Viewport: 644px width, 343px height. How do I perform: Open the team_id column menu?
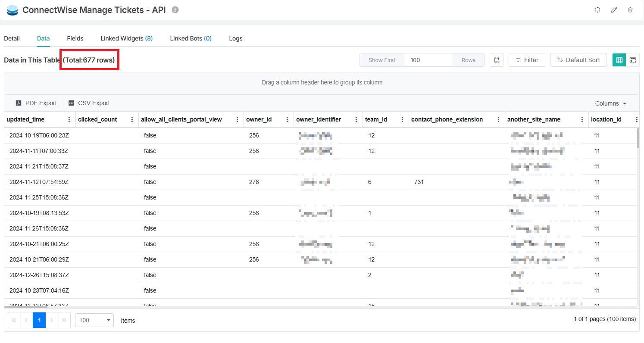click(402, 119)
